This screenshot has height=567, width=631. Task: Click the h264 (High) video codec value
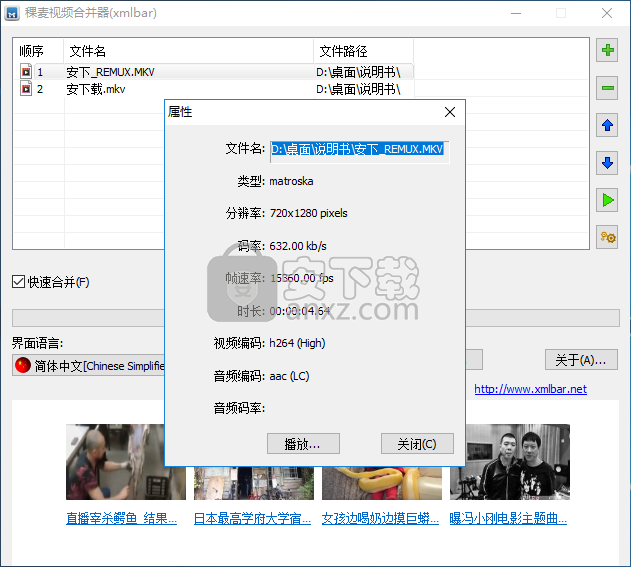point(297,343)
